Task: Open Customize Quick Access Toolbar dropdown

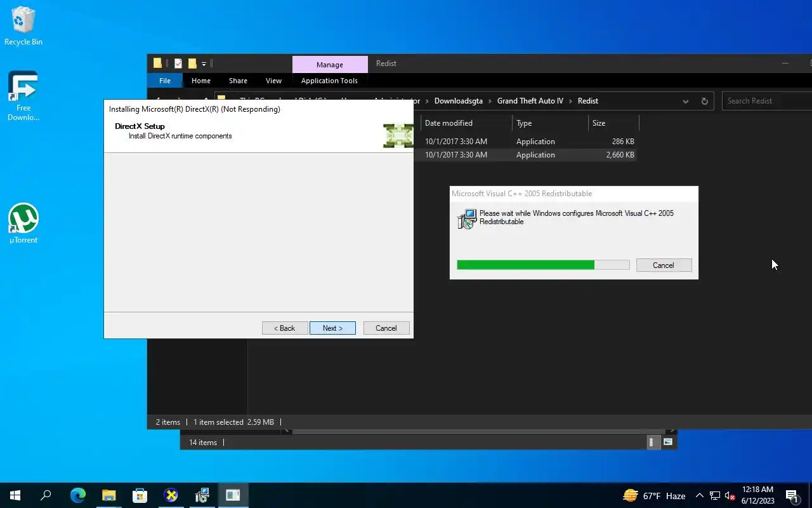Action: pos(204,63)
